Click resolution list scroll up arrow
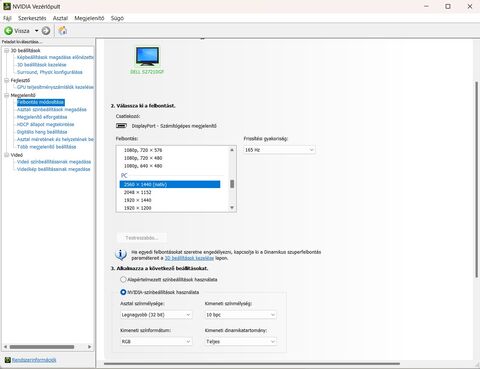480x369 pixels. pos(232,150)
